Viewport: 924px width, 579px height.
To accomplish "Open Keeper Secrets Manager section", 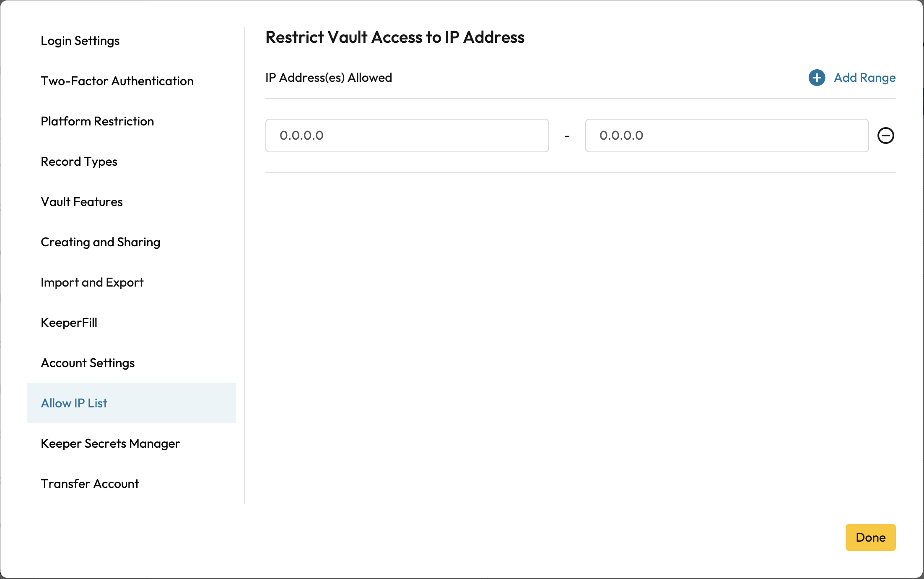I will tap(110, 443).
